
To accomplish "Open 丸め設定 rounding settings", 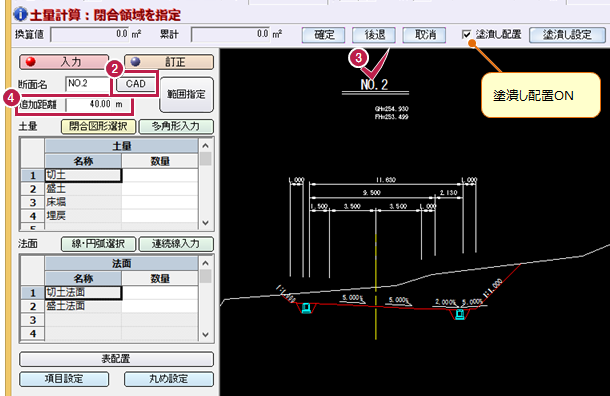I will click(169, 379).
